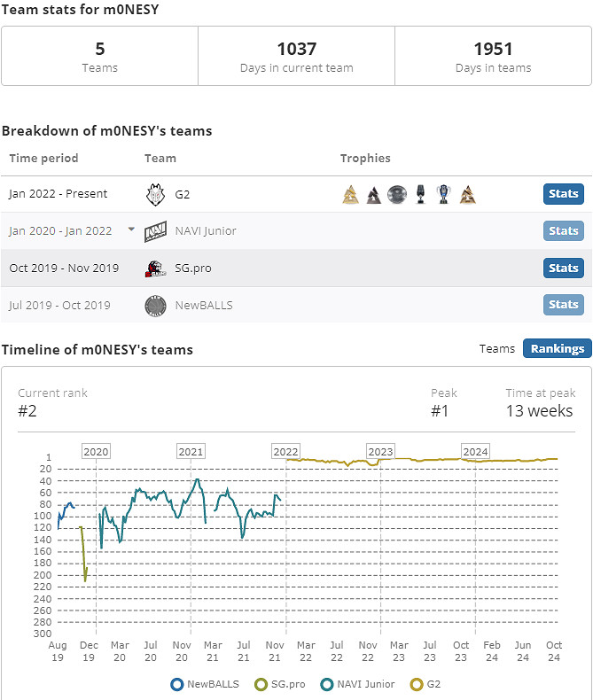Click the last trophy icon in G2 row
Image resolution: width=593 pixels, height=700 pixels.
[x=468, y=194]
